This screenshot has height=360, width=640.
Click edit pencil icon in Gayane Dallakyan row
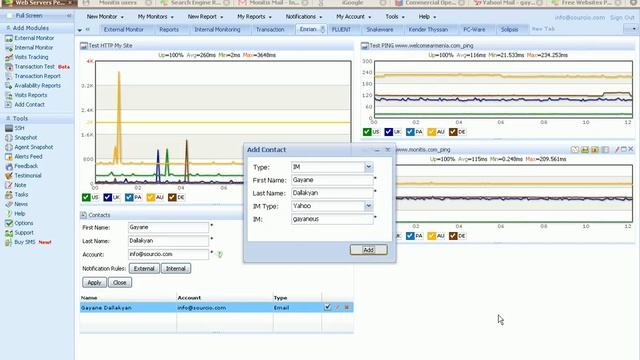coord(338,307)
